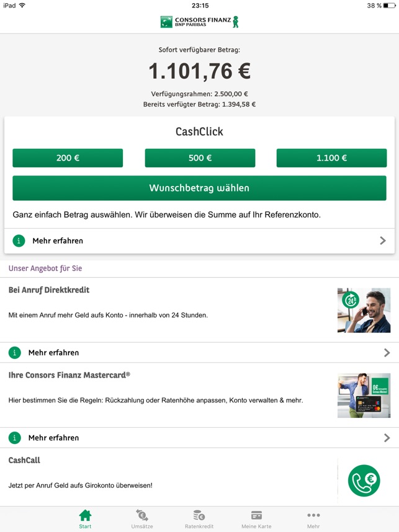399x532 pixels.
Task: Choose the 1.100 € CashClick amount
Action: (x=332, y=157)
